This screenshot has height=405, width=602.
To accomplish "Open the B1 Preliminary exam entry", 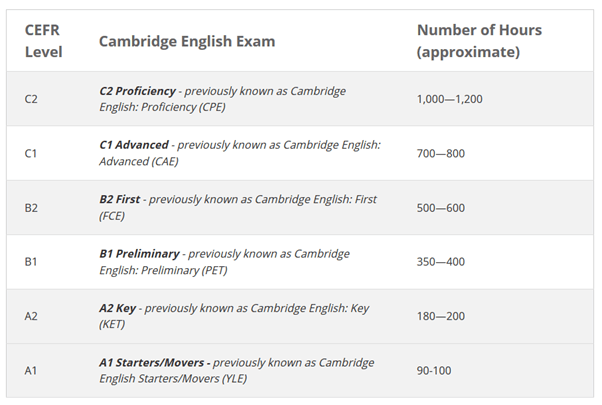I will coord(139,254).
